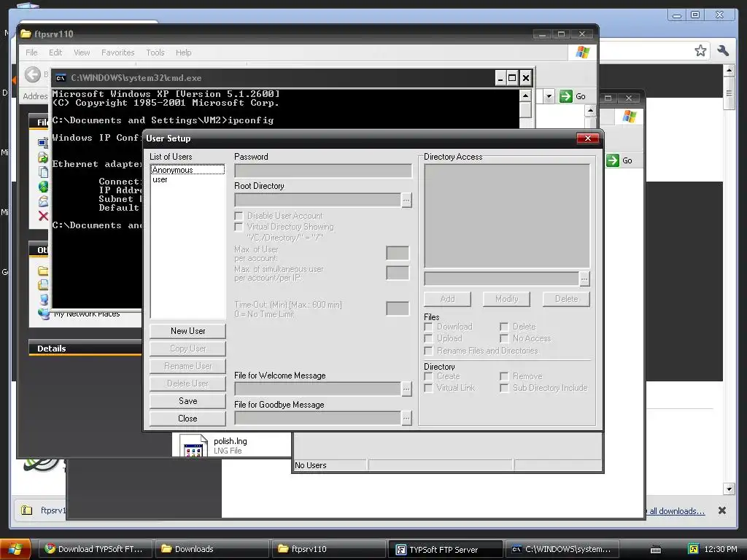Viewport: 747px width, 560px height.
Task: Browse for the Root Directory
Action: [x=406, y=200]
